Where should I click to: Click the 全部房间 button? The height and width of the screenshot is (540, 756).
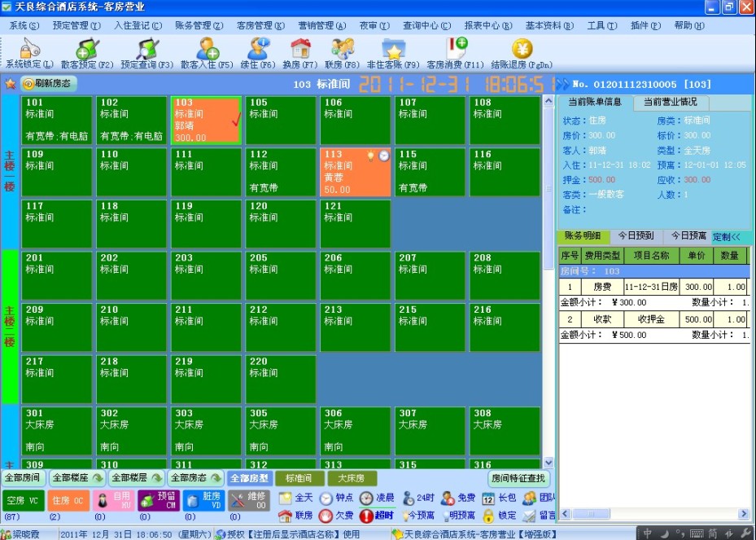coord(23,478)
